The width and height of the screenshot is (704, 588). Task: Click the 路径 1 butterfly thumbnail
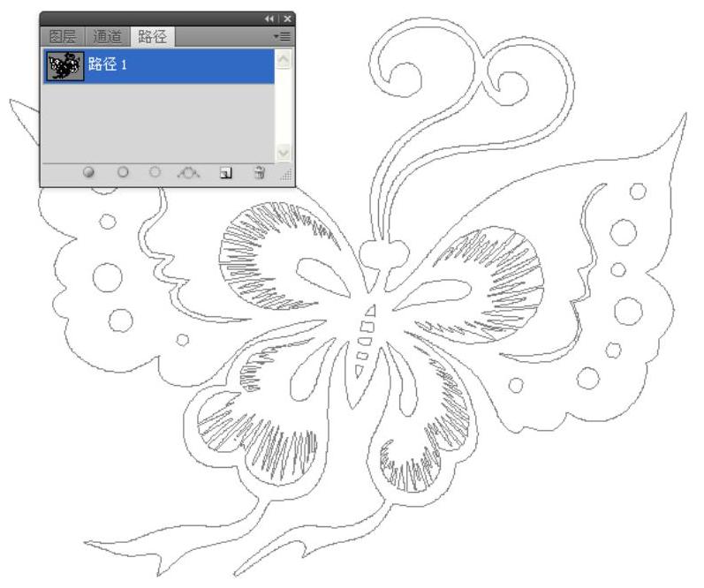[x=64, y=66]
